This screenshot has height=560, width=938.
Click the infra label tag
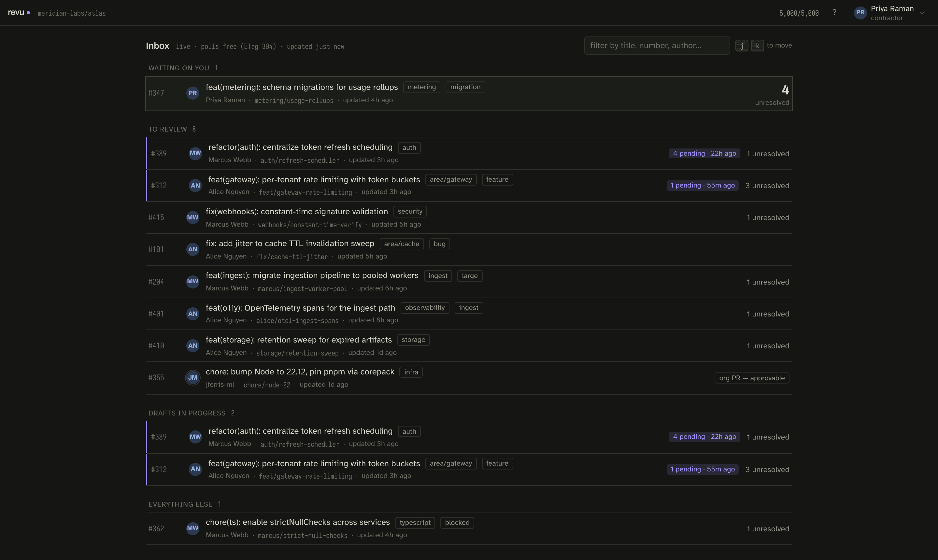(x=411, y=372)
